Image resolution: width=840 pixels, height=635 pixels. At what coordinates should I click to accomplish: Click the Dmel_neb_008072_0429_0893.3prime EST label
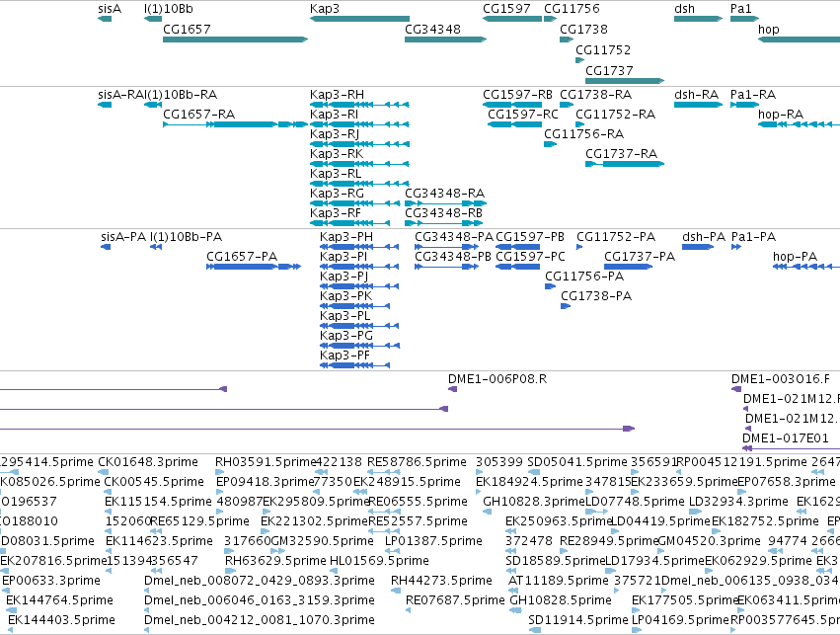(x=260, y=581)
